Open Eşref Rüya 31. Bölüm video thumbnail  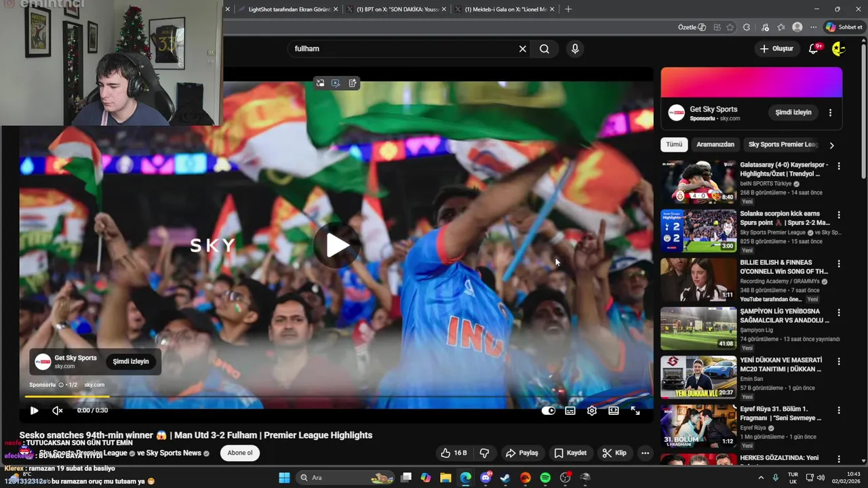(698, 426)
